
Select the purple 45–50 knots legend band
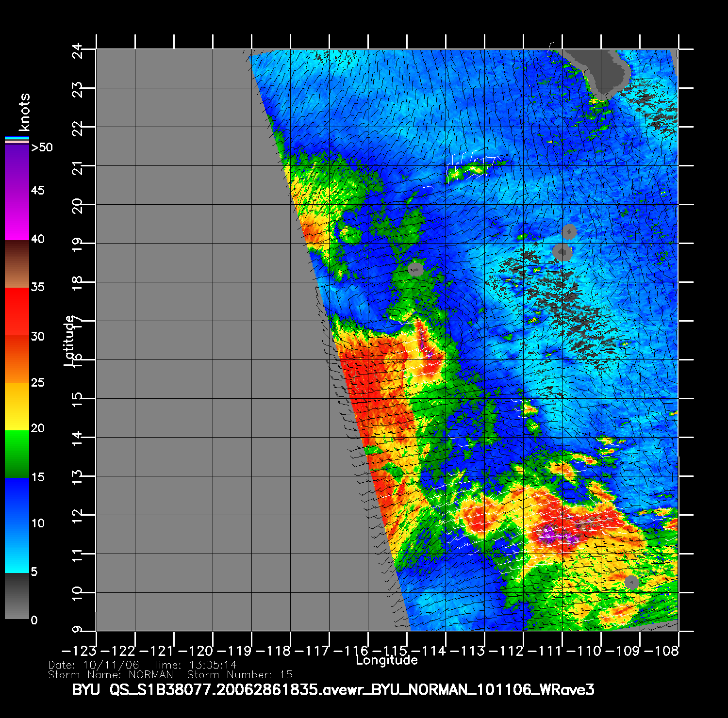(17, 168)
